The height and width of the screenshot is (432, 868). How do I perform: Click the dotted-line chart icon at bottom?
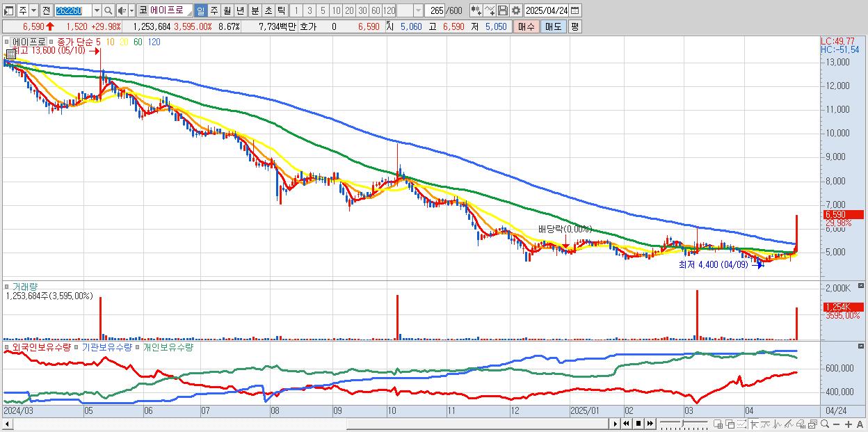[741, 424]
